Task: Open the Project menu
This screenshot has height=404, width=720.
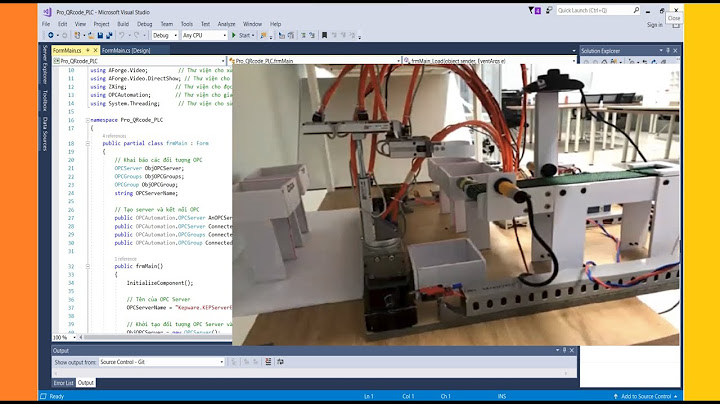Action: pyautogui.click(x=101, y=24)
